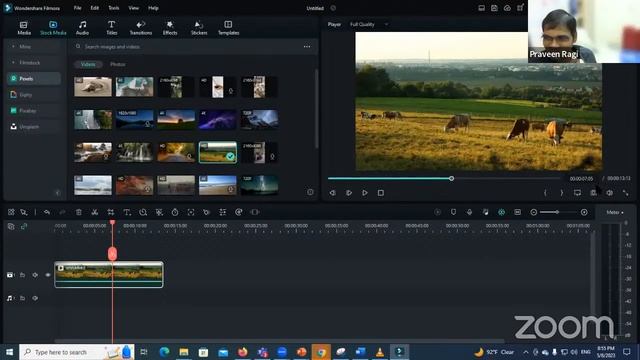
Task: Open the Meter dropdown
Action: (x=615, y=212)
